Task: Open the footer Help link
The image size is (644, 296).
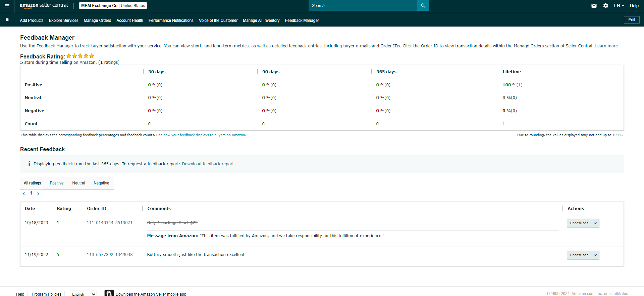Action: click(20, 294)
